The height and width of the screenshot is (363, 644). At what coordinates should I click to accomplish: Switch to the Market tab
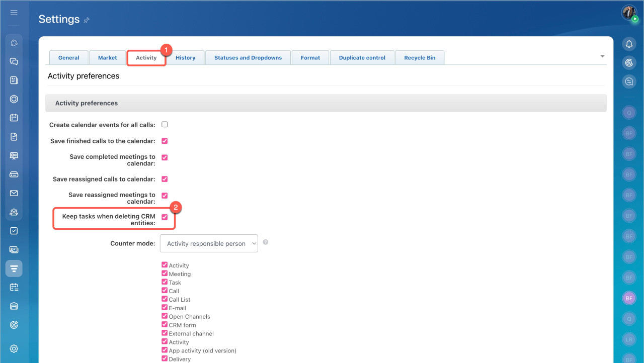pos(107,58)
